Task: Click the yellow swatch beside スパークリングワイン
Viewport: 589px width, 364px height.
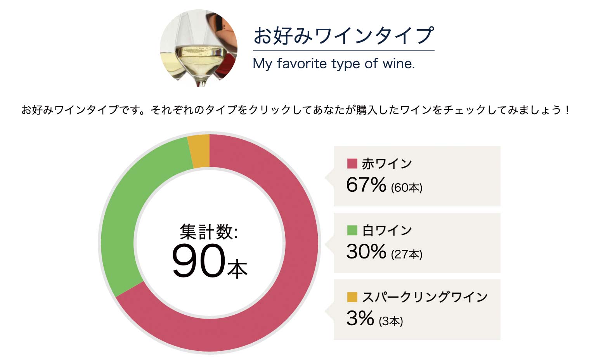Action: point(352,297)
